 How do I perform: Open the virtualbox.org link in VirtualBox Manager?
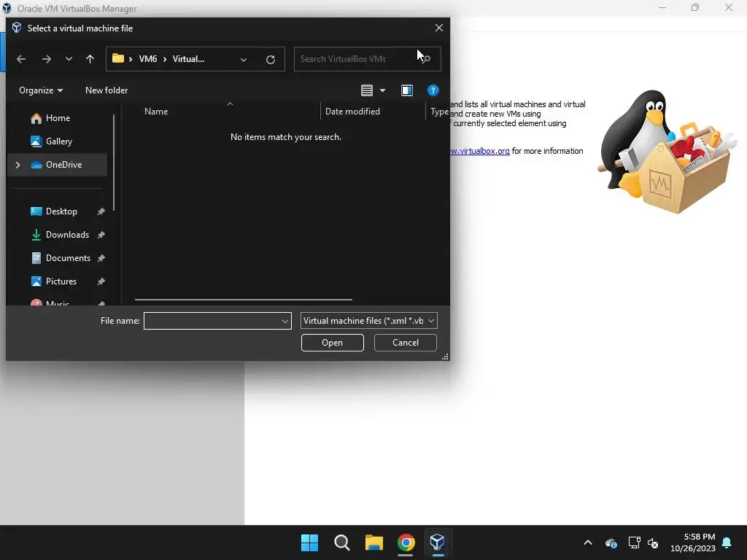[x=480, y=151]
